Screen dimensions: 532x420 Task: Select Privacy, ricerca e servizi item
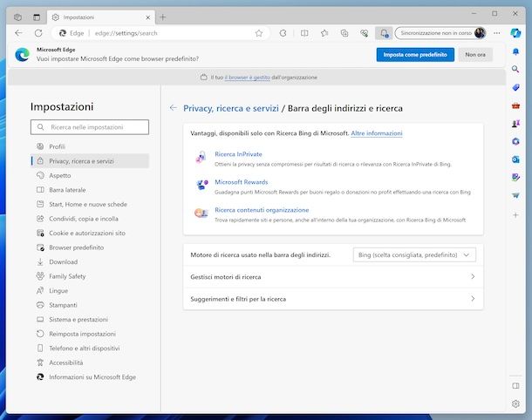click(90, 161)
